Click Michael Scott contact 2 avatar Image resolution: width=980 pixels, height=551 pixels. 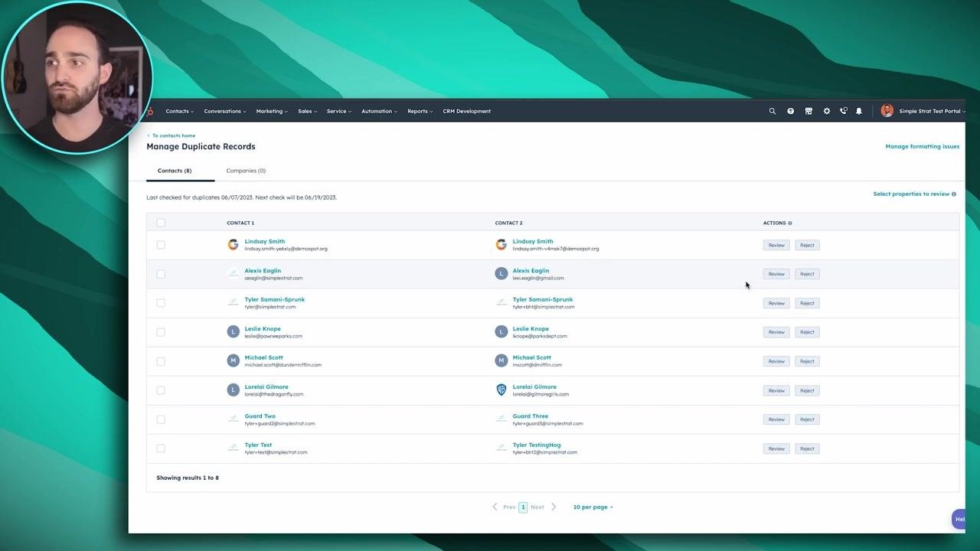coord(501,361)
